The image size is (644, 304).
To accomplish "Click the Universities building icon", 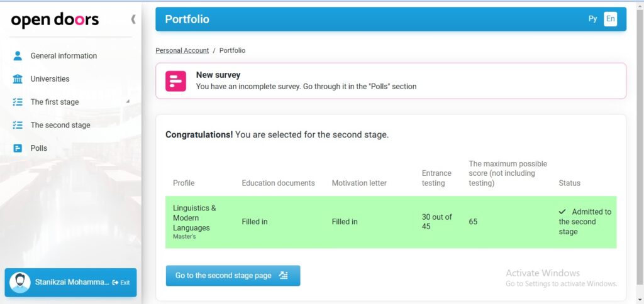I will pos(18,79).
